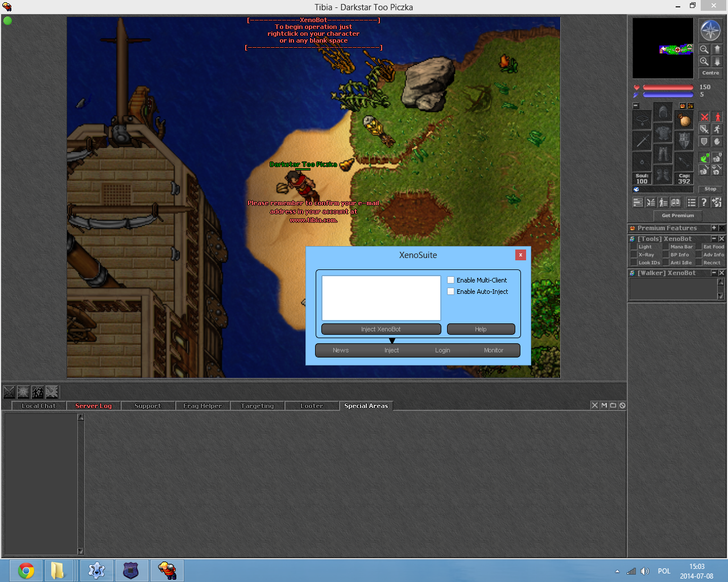Screen dimensions: 728x582
Task: Check Enable Multi-Client in XenoSuite
Action: pyautogui.click(x=451, y=280)
